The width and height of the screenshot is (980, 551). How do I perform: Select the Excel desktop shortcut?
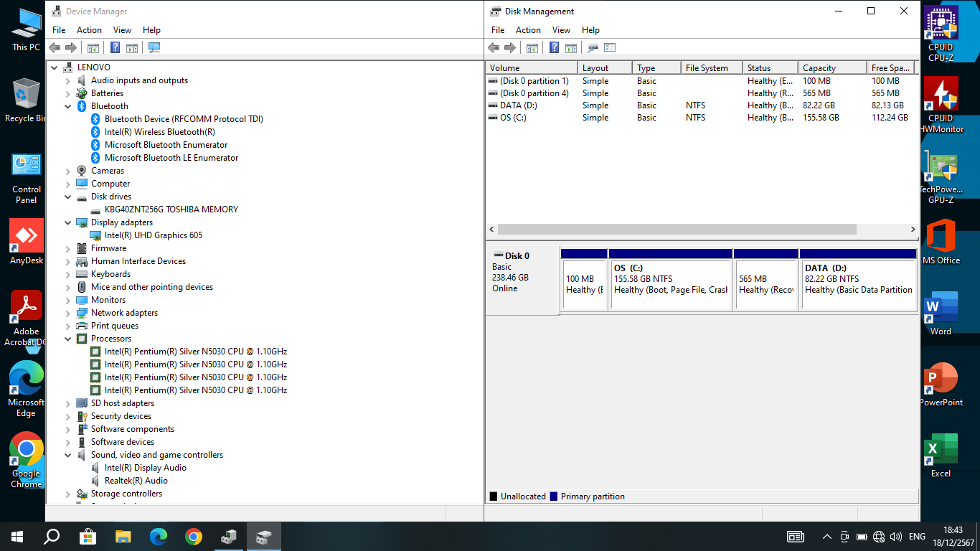tap(941, 455)
